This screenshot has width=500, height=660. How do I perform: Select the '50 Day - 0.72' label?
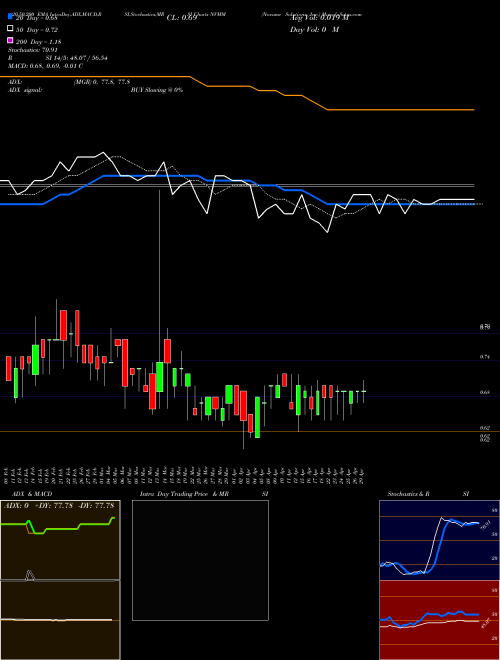coord(37,30)
